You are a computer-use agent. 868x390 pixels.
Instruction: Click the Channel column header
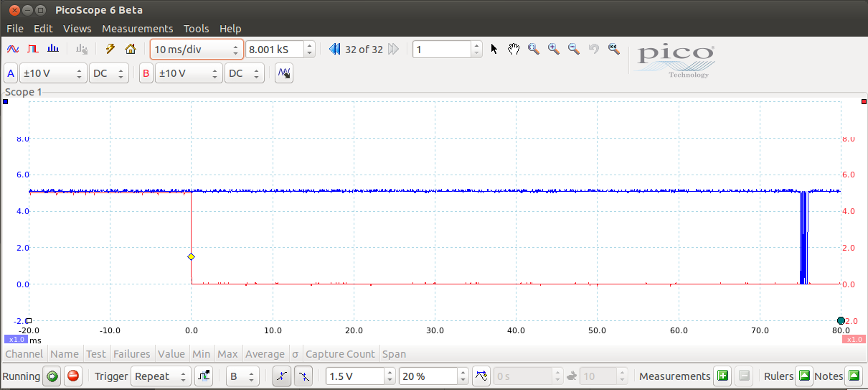[24, 354]
